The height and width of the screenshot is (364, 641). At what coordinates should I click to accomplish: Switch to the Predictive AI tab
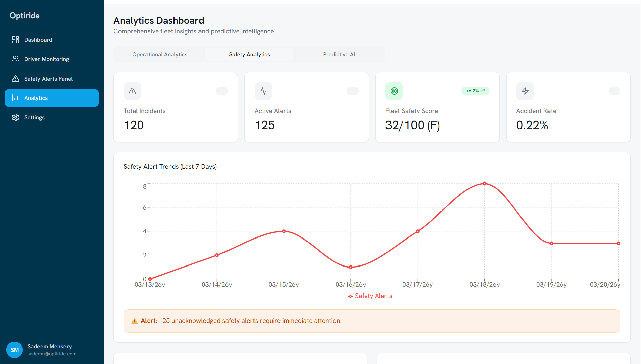pyautogui.click(x=339, y=54)
